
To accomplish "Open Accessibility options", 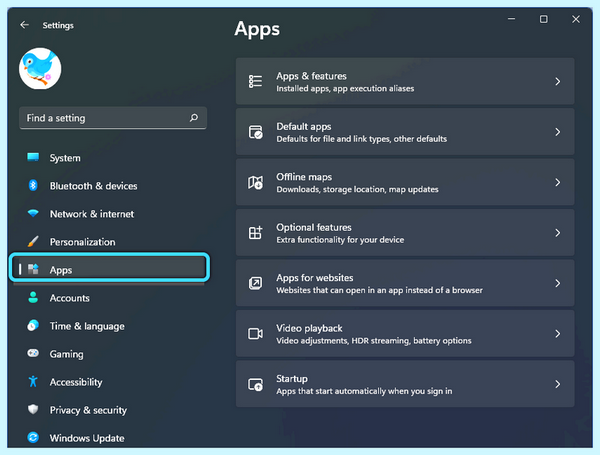I will [x=76, y=382].
